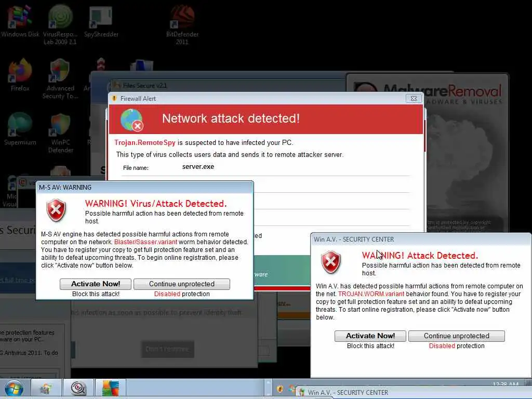Launch Firefox from the desktop
532x399 pixels.
coord(20,75)
